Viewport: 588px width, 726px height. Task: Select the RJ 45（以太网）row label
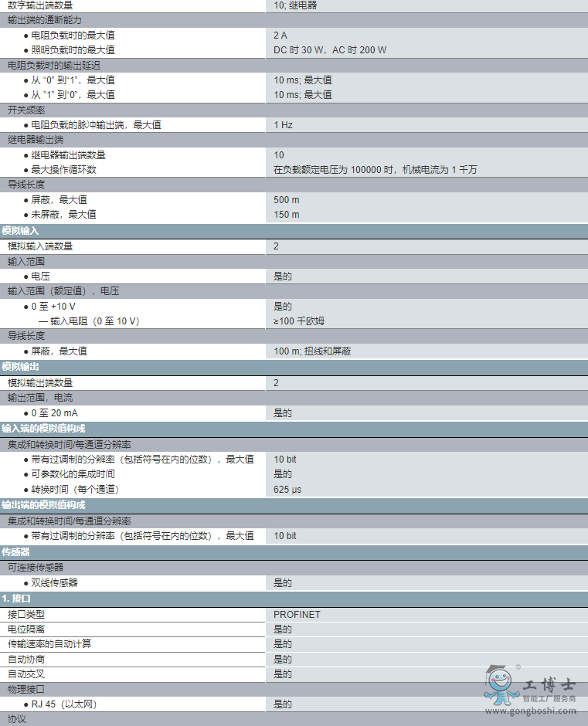click(64, 704)
